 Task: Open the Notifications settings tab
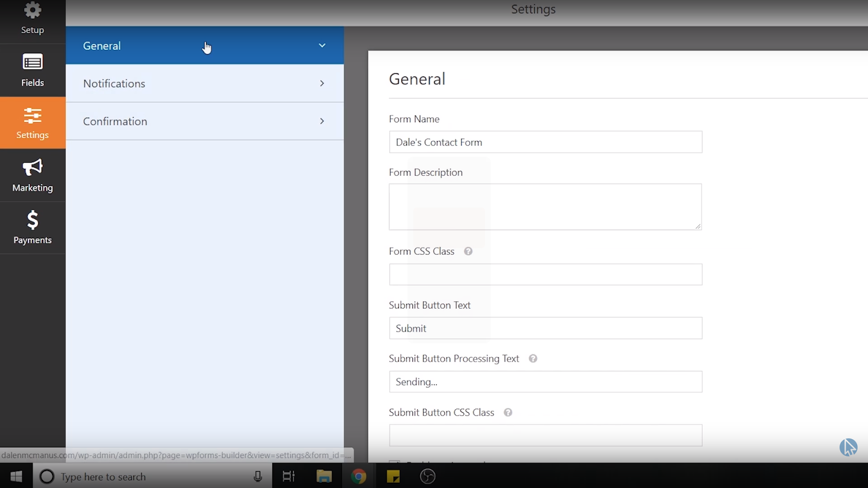[x=205, y=84]
